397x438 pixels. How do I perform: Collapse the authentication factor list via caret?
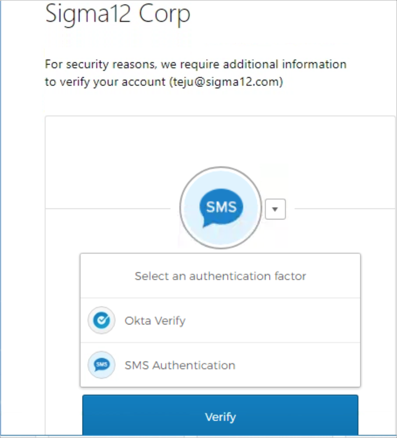[x=275, y=209]
